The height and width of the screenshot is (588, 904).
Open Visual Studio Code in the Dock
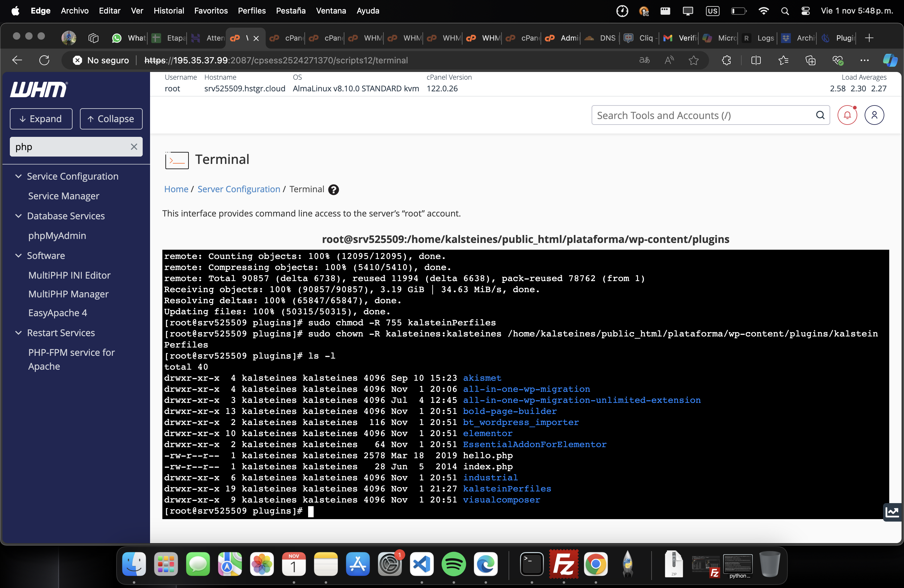[422, 564]
